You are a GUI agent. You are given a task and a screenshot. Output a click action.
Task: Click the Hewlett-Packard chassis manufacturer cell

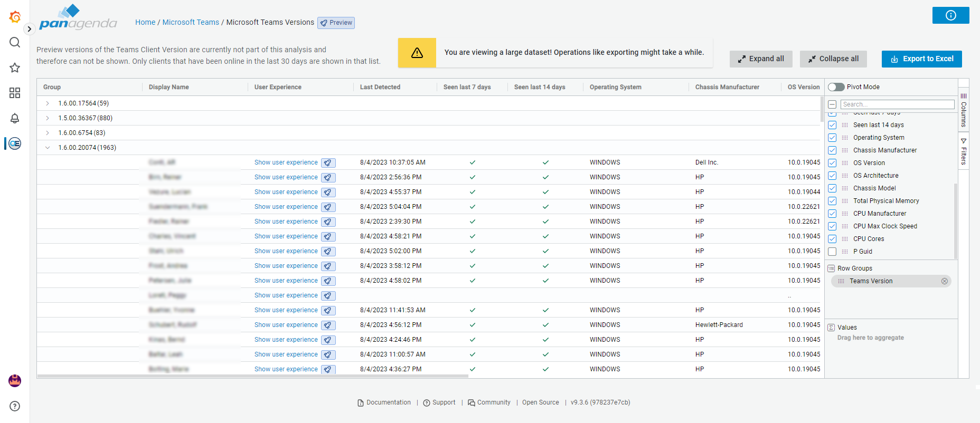(719, 325)
